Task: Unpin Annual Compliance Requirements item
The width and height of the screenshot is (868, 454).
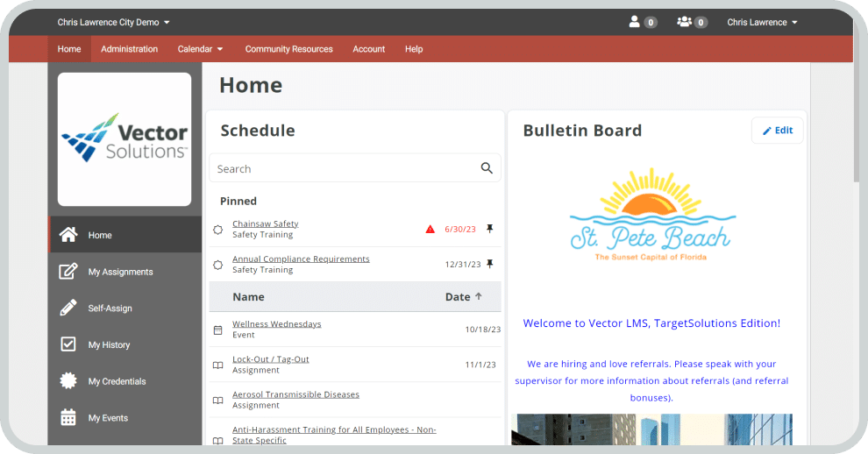Action: 490,264
